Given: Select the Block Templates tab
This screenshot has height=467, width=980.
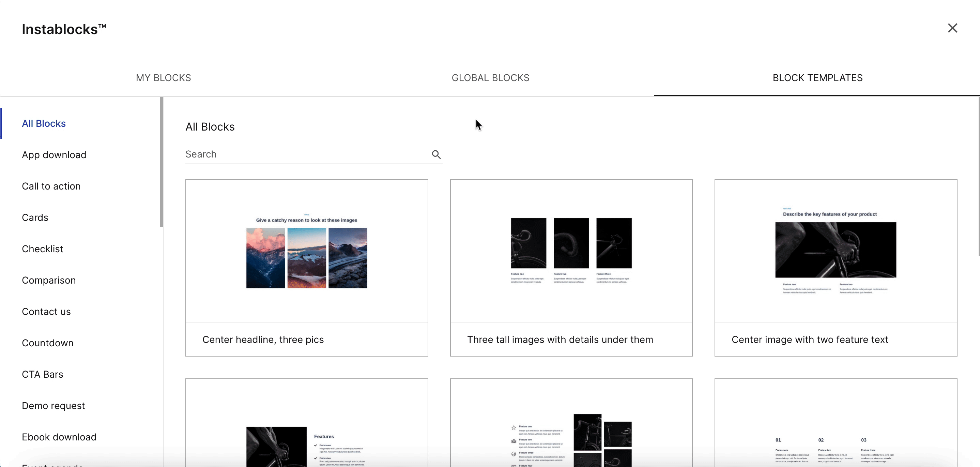Looking at the screenshot, I should 817,78.
